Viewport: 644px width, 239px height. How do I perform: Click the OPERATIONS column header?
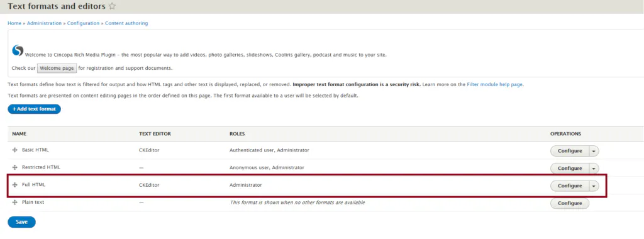tap(565, 134)
